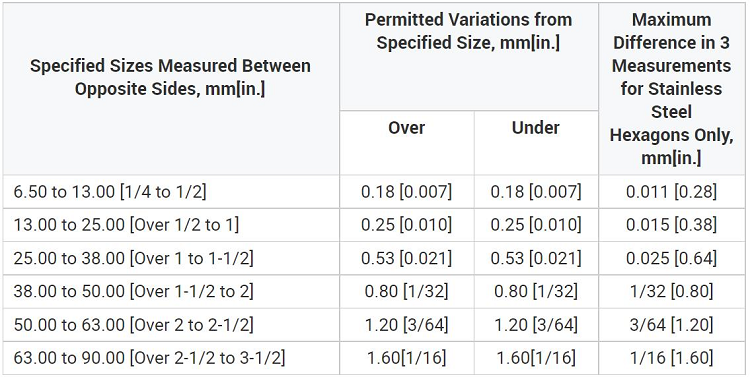The image size is (750, 377).
Task: Click the 'Specified Sizes Measured Between Opposite Sides' header
Action: click(170, 77)
